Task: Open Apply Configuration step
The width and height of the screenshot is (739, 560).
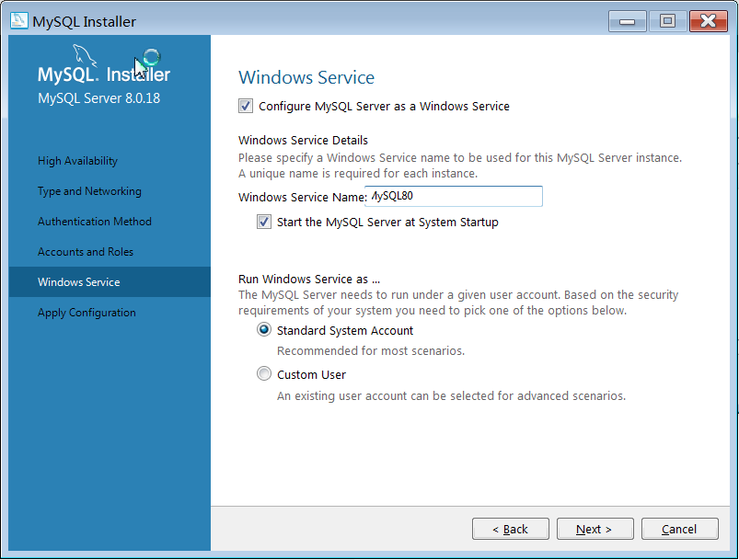Action: click(x=87, y=313)
